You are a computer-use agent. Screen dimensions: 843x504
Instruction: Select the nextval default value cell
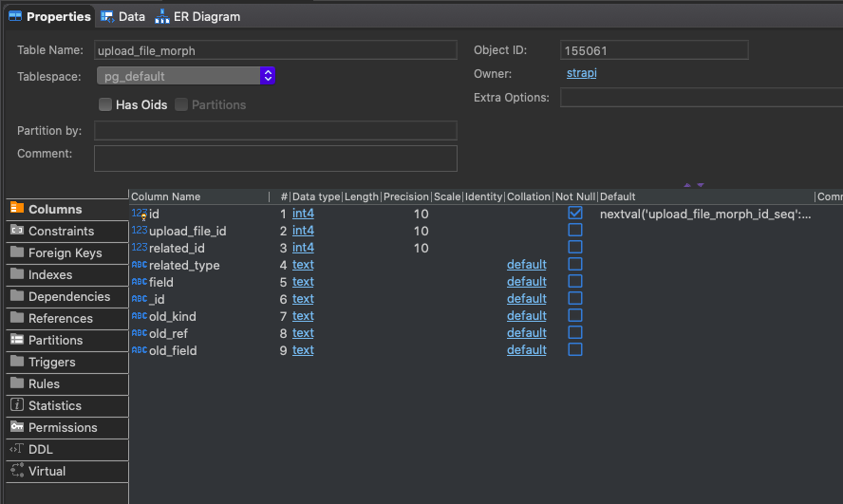coord(705,214)
